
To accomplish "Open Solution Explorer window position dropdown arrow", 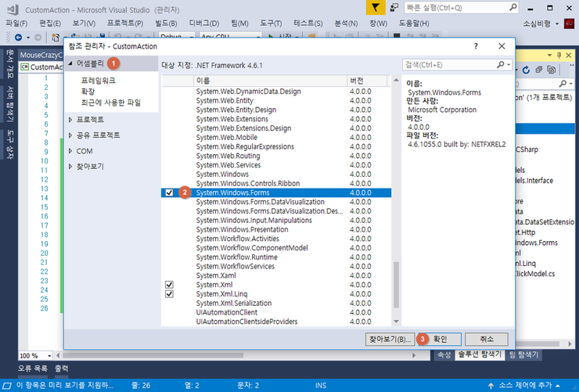I will 549,56.
